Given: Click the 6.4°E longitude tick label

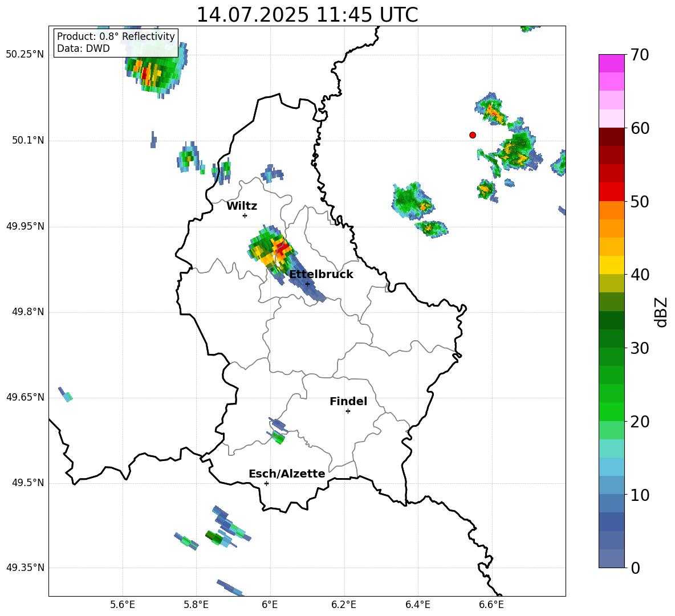Looking at the screenshot, I should 417,605.
